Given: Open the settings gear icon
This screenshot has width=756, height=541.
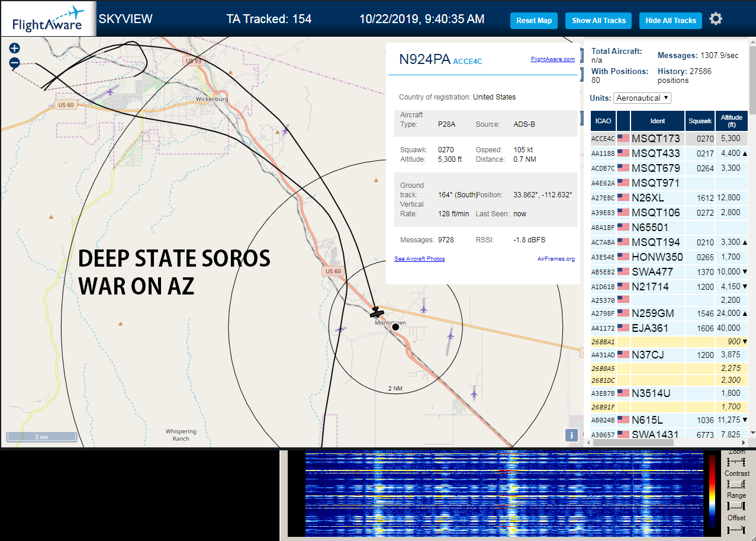Looking at the screenshot, I should [x=716, y=19].
